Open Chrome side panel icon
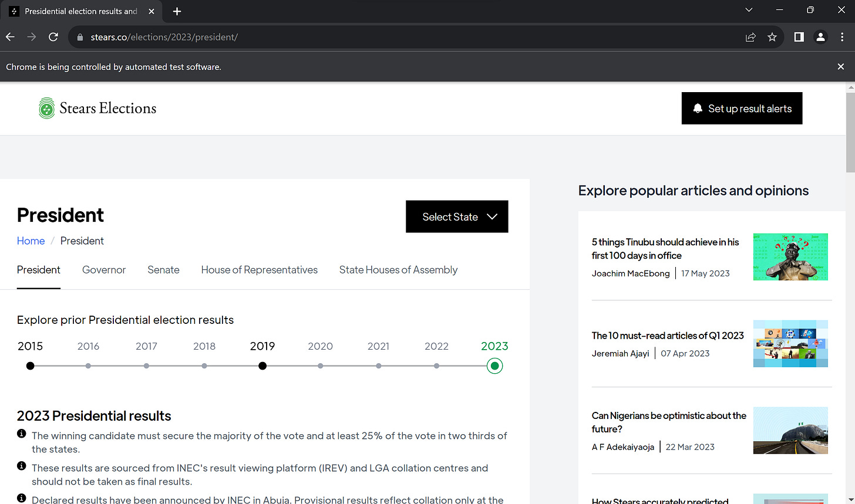 click(x=799, y=37)
